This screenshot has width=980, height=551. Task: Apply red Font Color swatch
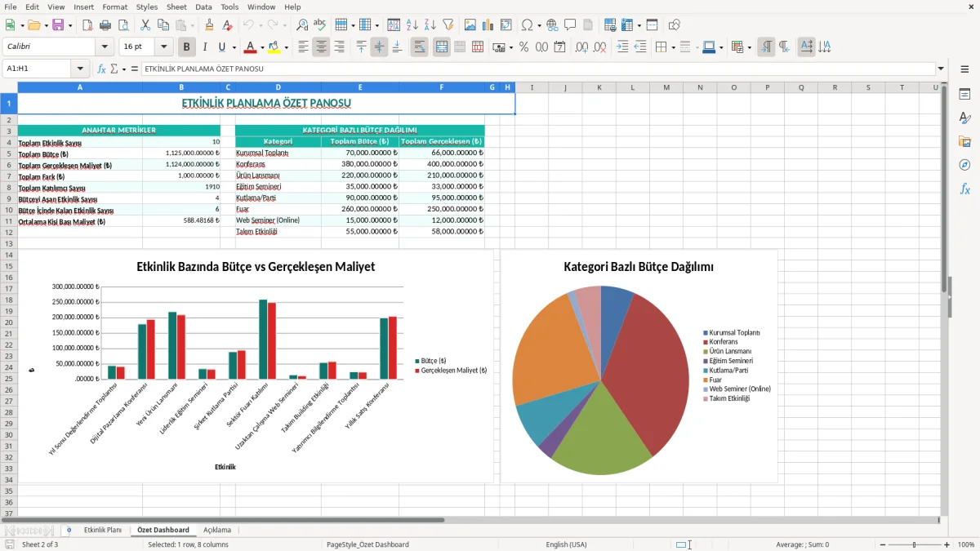pos(251,47)
